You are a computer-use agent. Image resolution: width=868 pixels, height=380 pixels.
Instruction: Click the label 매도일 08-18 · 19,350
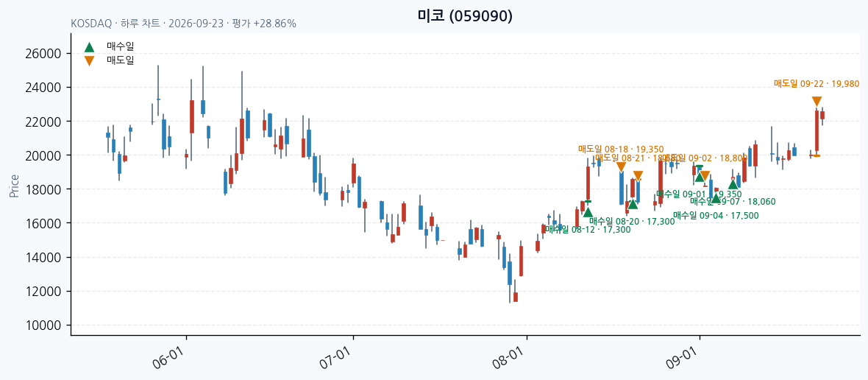click(621, 149)
